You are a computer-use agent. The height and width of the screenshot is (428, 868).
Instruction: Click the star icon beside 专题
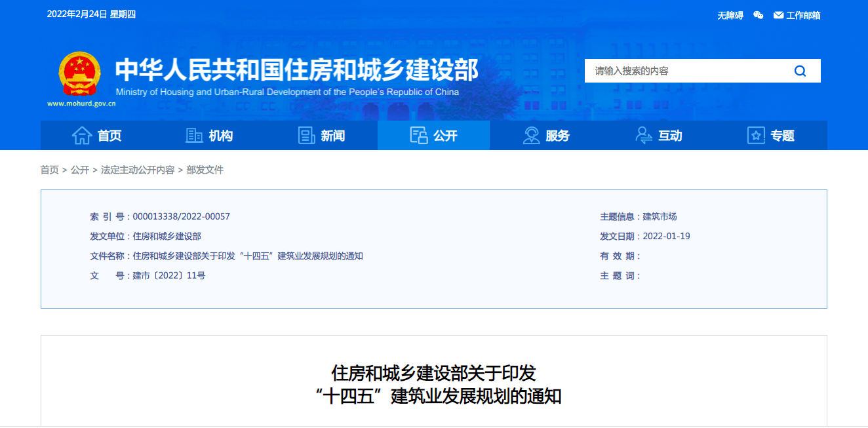pyautogui.click(x=757, y=136)
